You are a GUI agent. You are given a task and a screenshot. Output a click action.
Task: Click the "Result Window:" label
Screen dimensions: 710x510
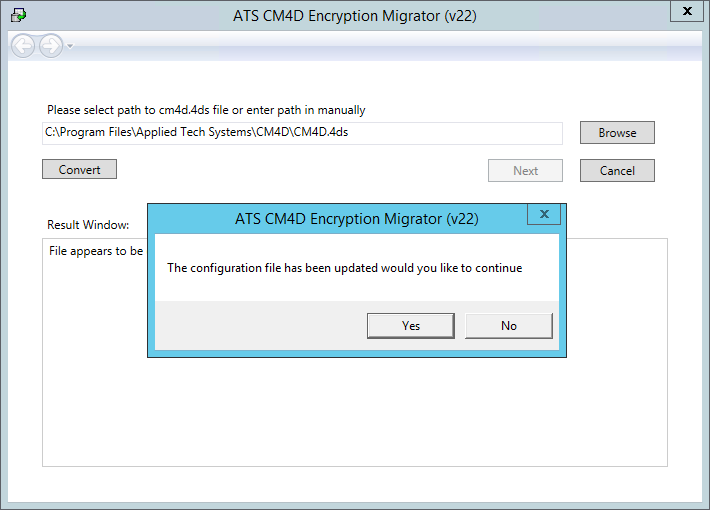[88, 225]
